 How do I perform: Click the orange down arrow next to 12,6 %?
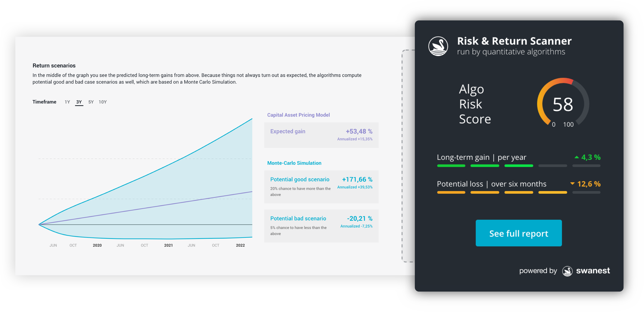tap(572, 184)
